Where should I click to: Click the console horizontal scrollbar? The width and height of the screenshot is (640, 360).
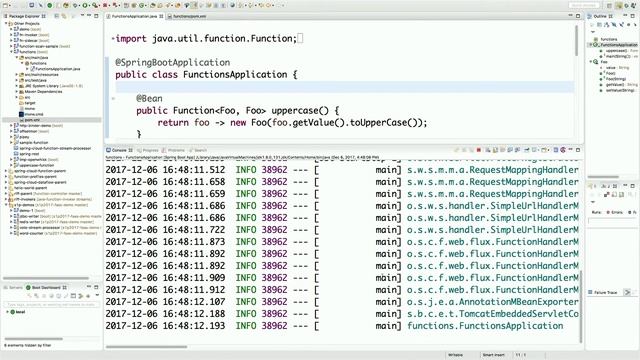[147, 347]
